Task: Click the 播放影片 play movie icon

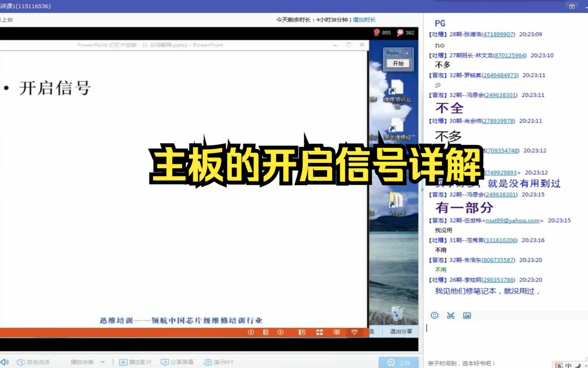Action: [124, 362]
